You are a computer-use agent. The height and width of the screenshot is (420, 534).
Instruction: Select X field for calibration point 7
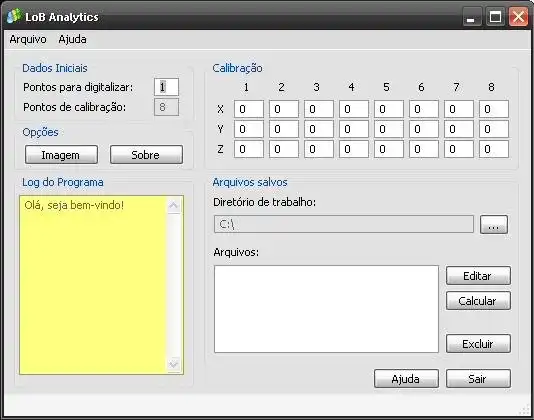point(459,109)
